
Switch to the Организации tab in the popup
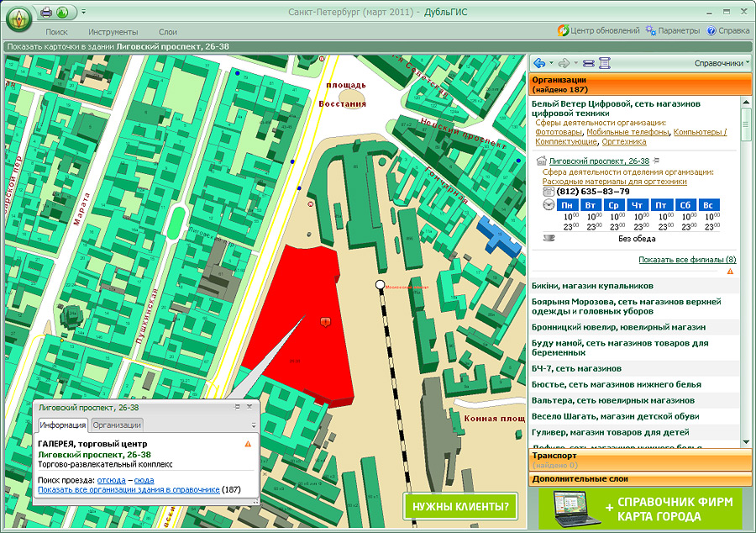coord(117,425)
